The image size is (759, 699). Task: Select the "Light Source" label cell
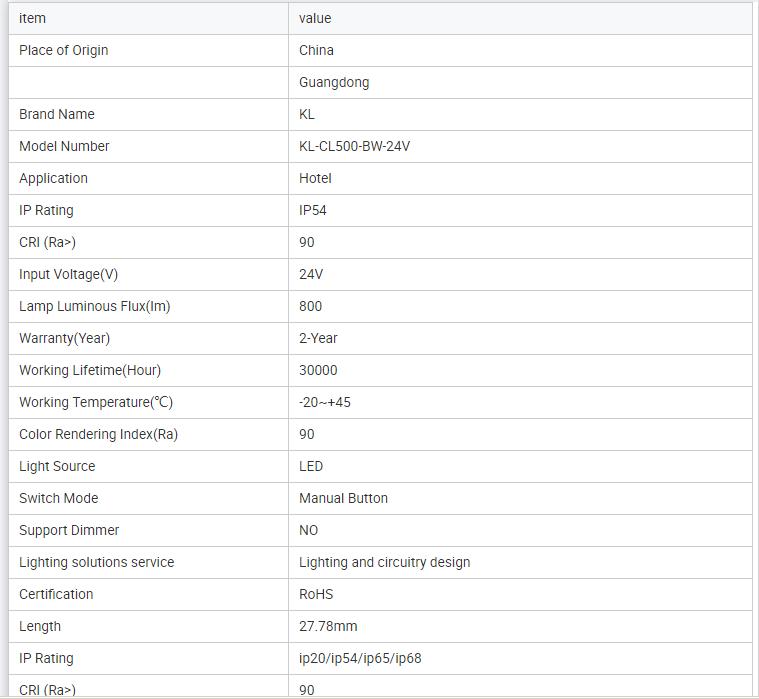(x=58, y=466)
